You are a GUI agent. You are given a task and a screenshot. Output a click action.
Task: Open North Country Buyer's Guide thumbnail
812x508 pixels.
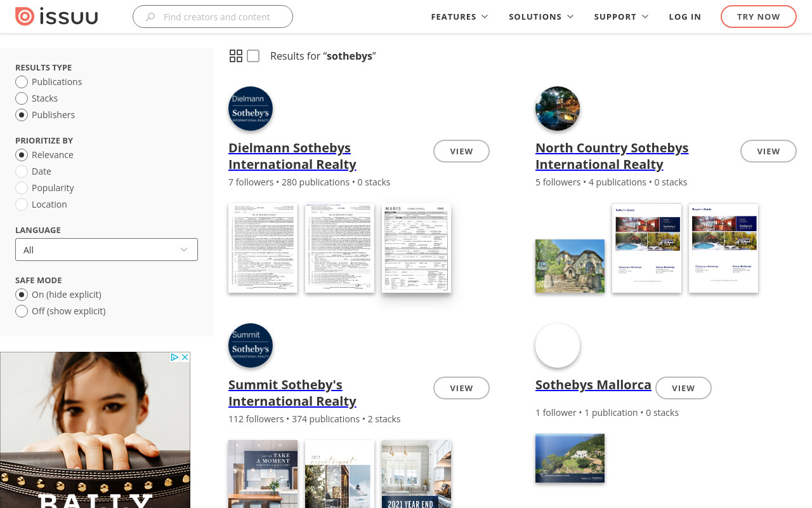pyautogui.click(x=723, y=248)
